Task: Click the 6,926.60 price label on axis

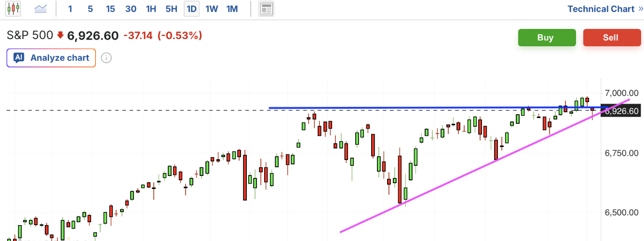Action: click(x=622, y=111)
